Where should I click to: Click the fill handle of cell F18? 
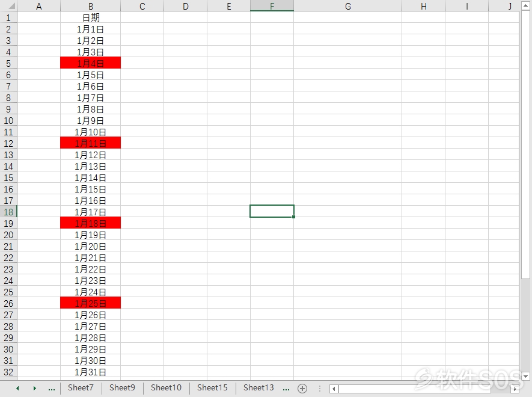click(x=293, y=217)
